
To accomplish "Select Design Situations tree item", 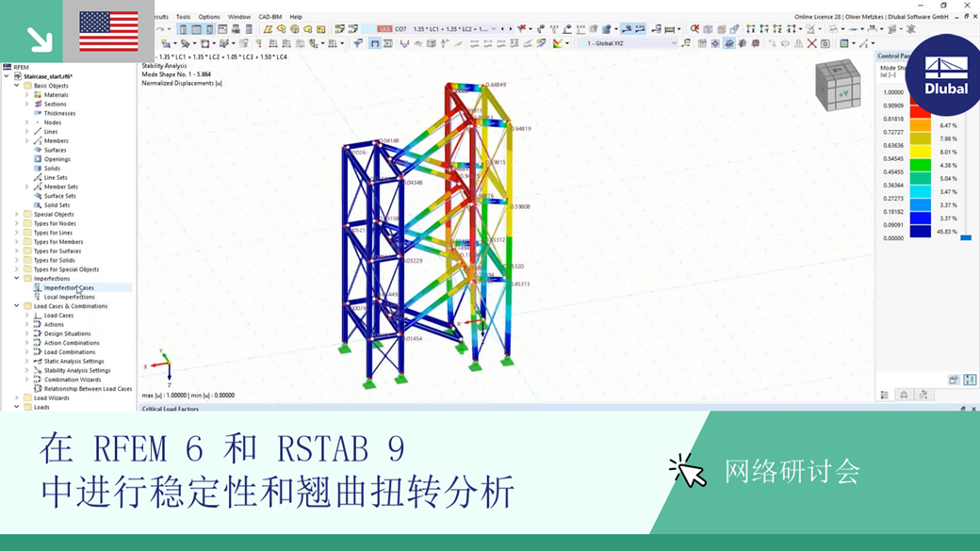I will [x=67, y=333].
